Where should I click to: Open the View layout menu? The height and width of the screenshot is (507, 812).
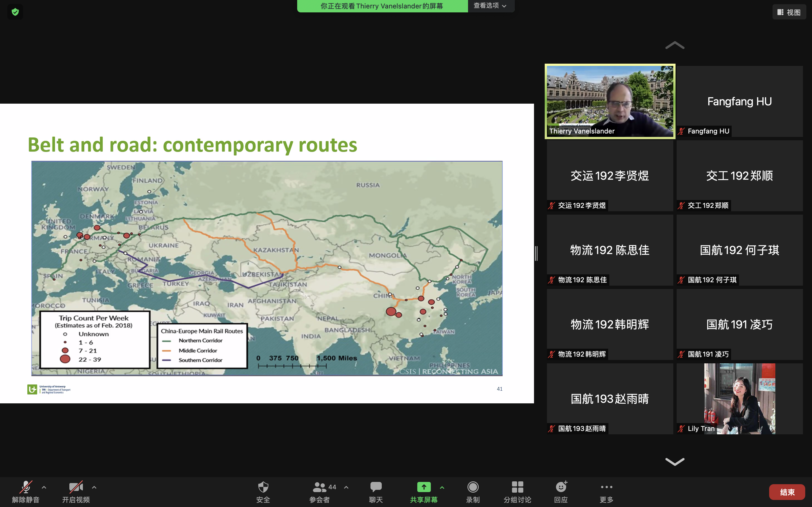point(789,12)
